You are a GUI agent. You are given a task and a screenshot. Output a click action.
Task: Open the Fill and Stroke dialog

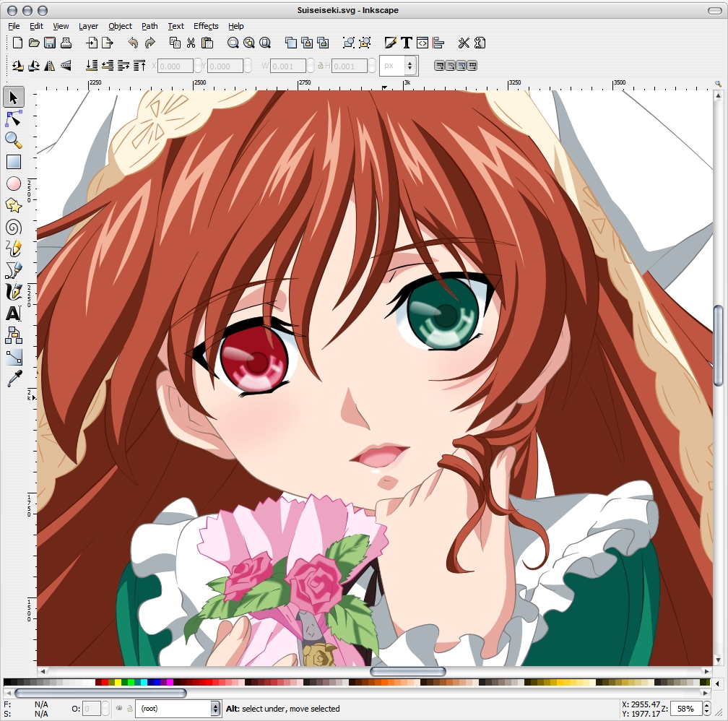[x=391, y=43]
